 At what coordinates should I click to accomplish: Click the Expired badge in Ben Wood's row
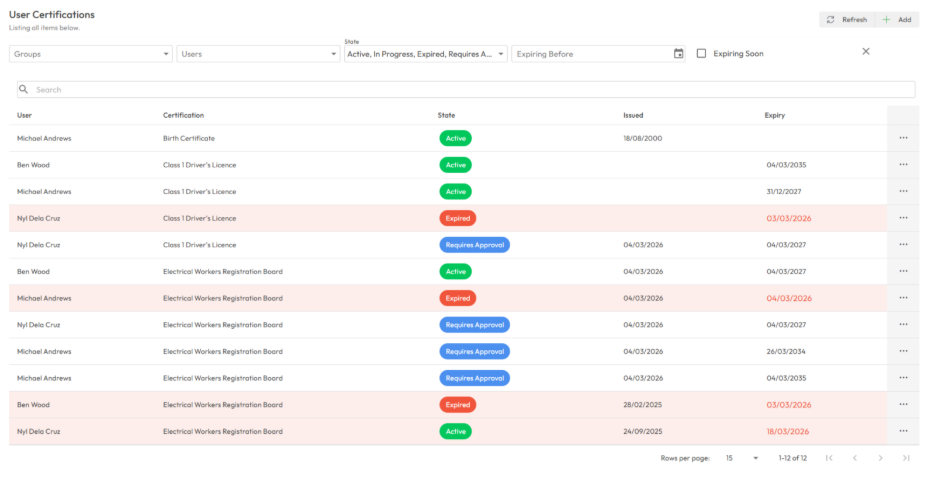point(458,405)
